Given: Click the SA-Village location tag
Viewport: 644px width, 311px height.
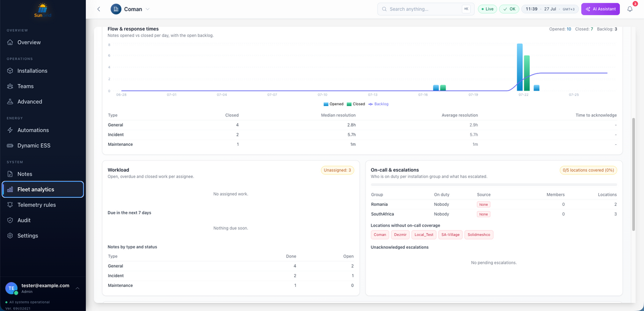Looking at the screenshot, I should (x=450, y=235).
